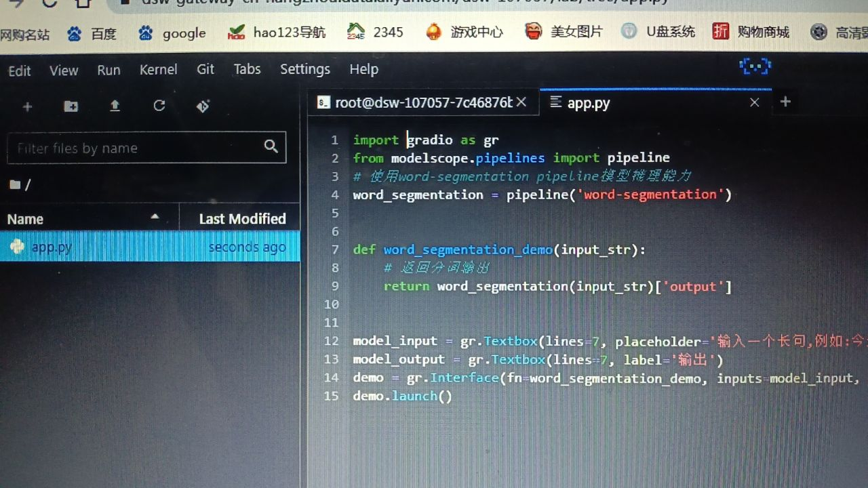Refresh the file list

[159, 106]
